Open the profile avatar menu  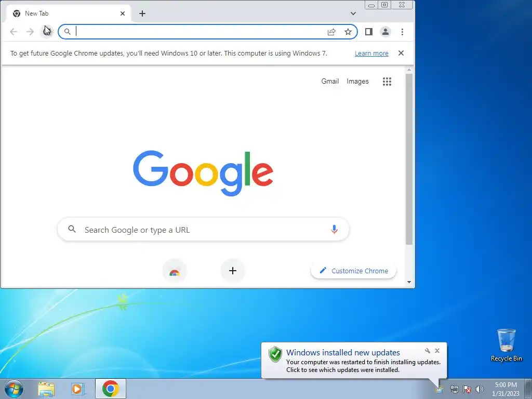pos(385,32)
